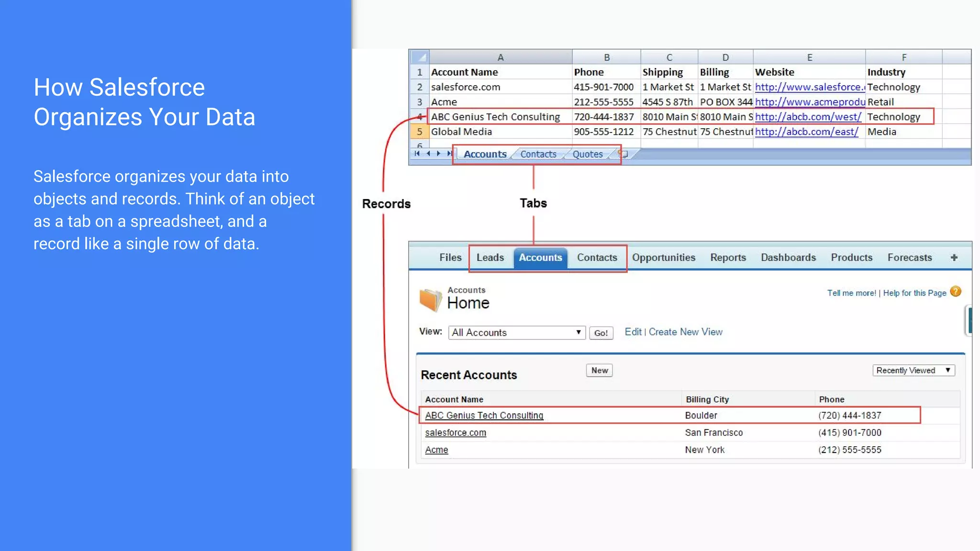Select column F header in spreadsheet
Image resolution: width=980 pixels, height=551 pixels.
click(x=904, y=57)
